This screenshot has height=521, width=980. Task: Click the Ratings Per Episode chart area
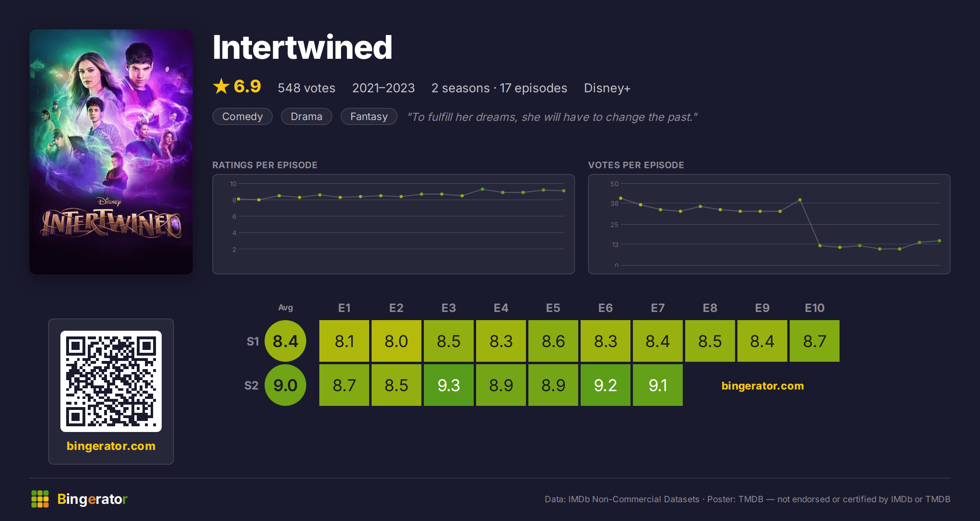(394, 224)
